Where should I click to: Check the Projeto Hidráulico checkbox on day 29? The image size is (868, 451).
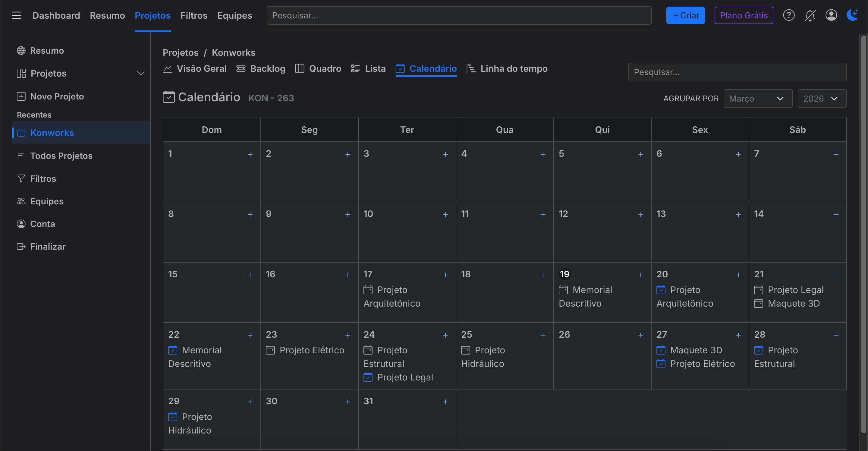[173, 417]
